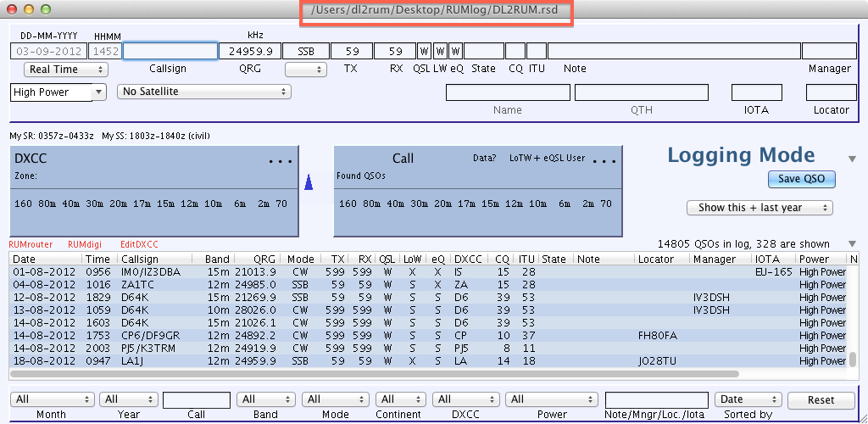Open the No Satellite dropdown
This screenshot has width=868, height=424.
204,92
